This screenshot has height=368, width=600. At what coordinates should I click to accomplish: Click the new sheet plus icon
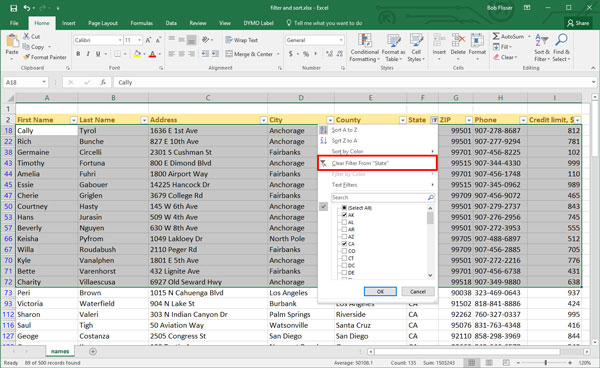(93, 352)
